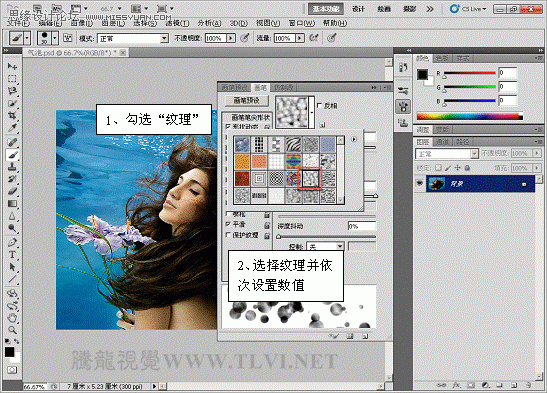Open texture picker dropdown beside texture preview
Viewport: 547px width, 393px height.
[x=312, y=112]
